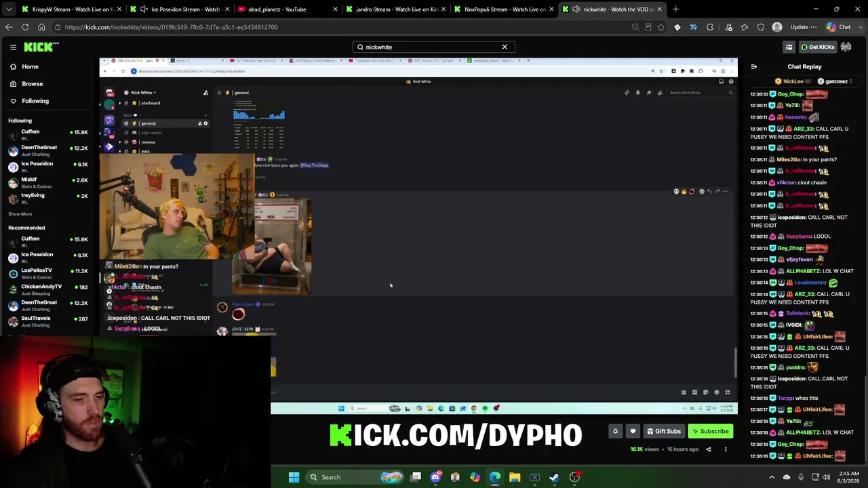Viewport: 868px width, 488px height.
Task: Go back in the browser
Action: coord(9,27)
